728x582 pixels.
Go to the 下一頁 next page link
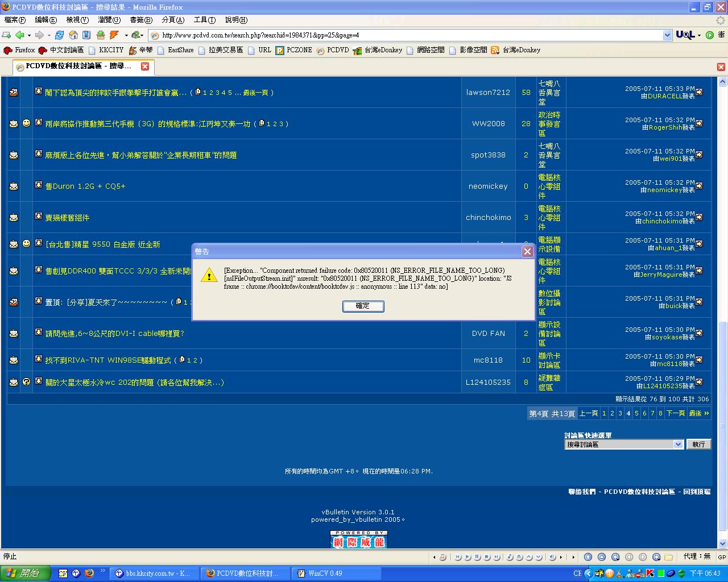point(675,413)
